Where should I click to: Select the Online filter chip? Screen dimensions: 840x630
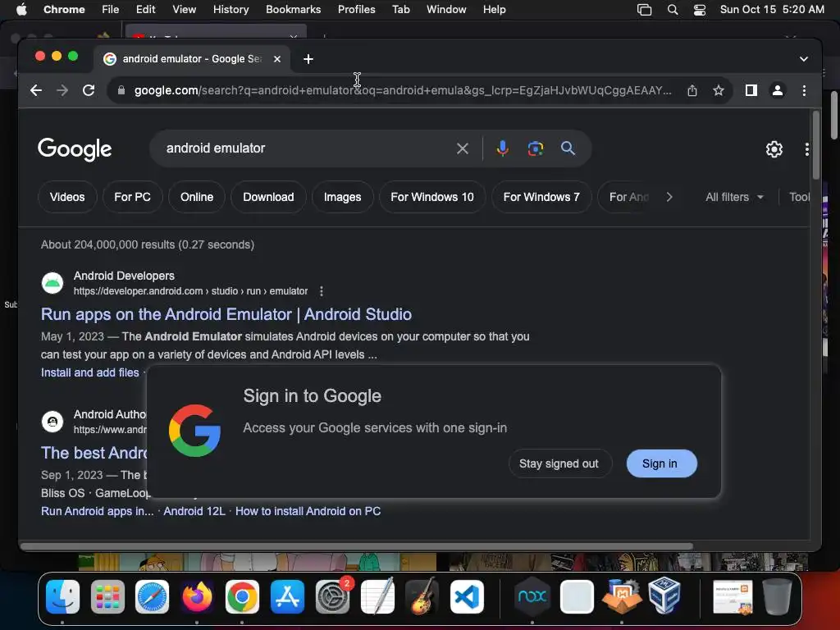click(197, 197)
